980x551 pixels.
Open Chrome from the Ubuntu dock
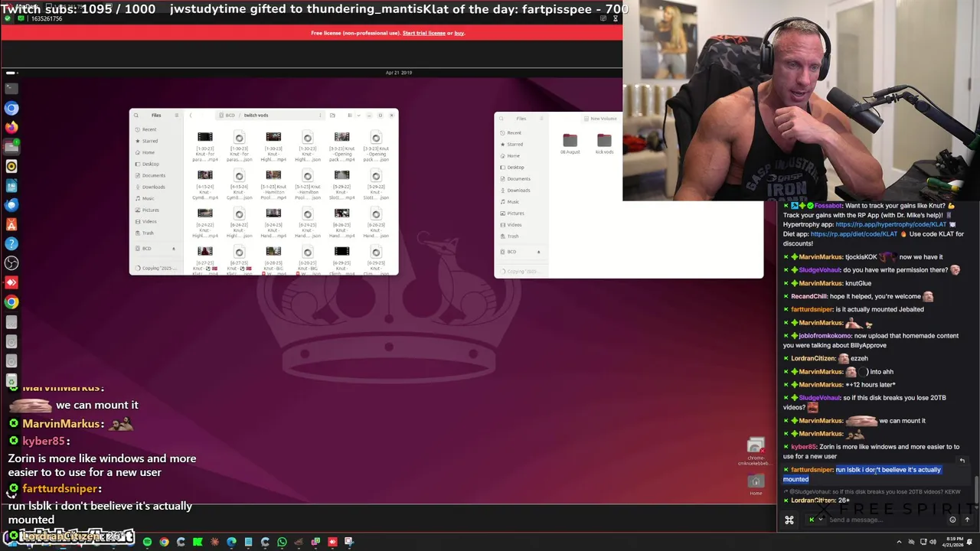[11, 302]
